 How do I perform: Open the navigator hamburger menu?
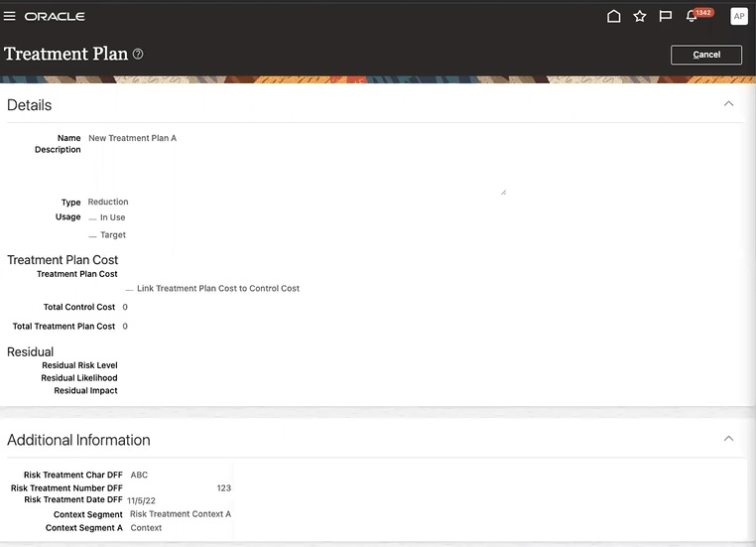pyautogui.click(x=10, y=16)
